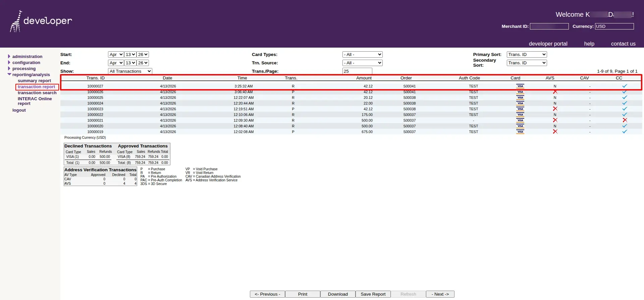Click the Next page button

coord(440,294)
